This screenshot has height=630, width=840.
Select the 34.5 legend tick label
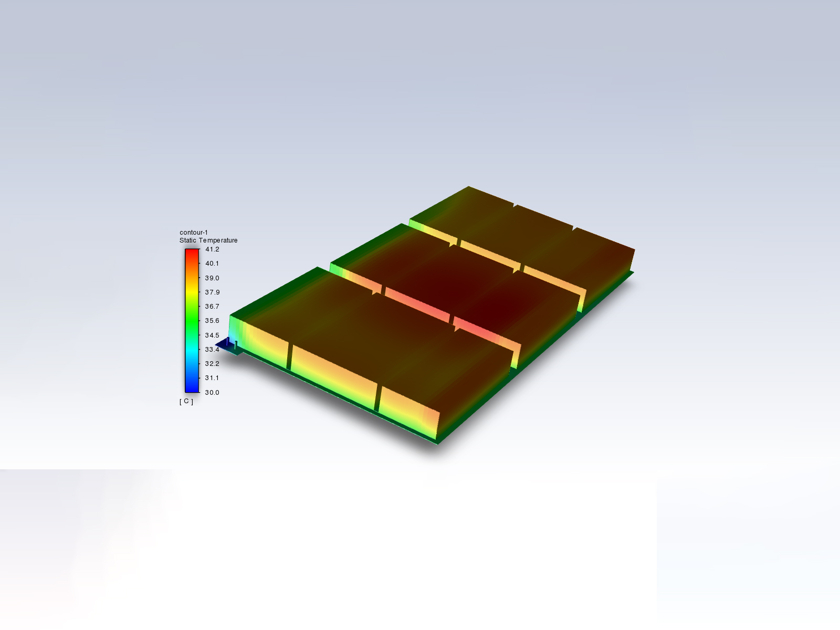212,335
